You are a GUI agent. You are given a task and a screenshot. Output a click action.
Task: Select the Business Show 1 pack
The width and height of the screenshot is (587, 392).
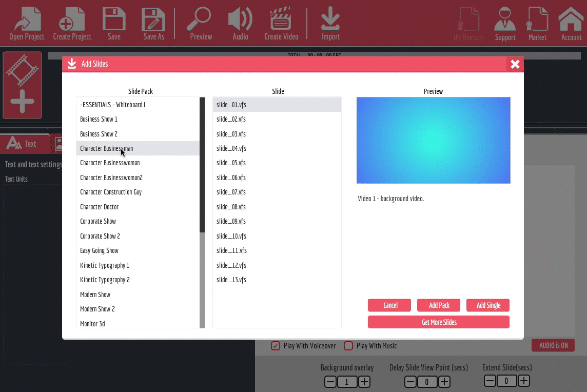[138, 119]
